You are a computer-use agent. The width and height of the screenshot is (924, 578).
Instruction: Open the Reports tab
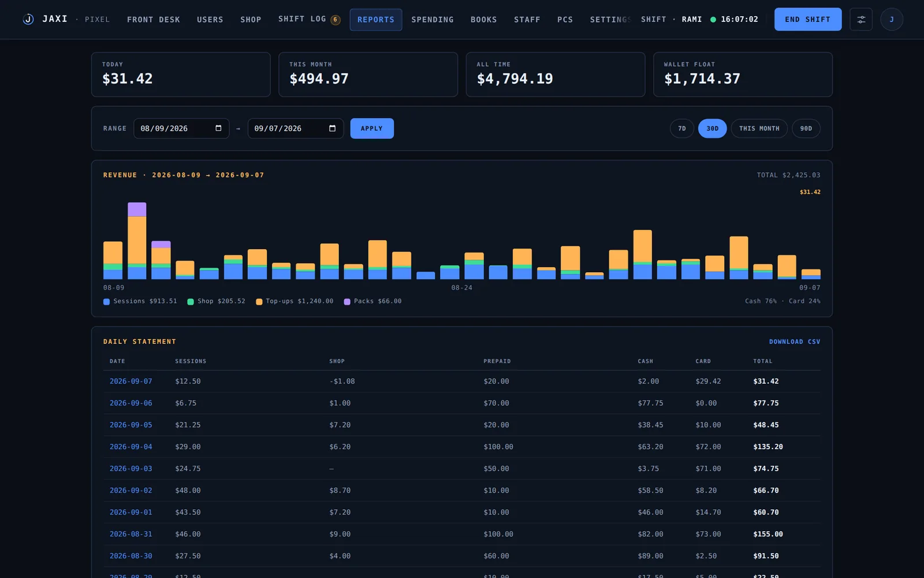click(x=376, y=20)
